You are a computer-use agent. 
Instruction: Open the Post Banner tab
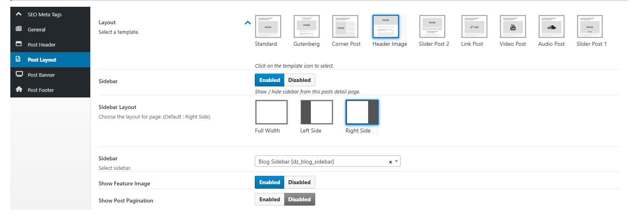[41, 75]
